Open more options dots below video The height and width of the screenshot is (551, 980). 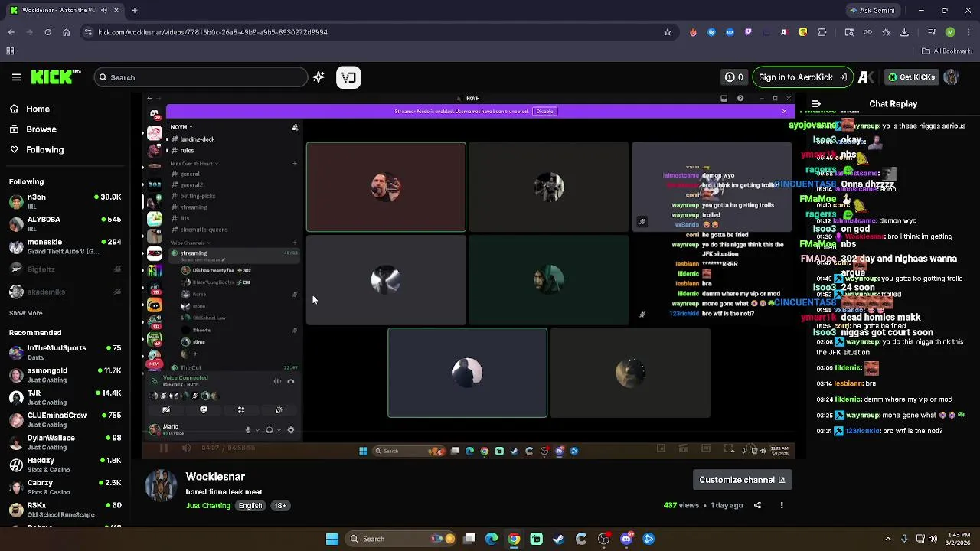coord(782,505)
